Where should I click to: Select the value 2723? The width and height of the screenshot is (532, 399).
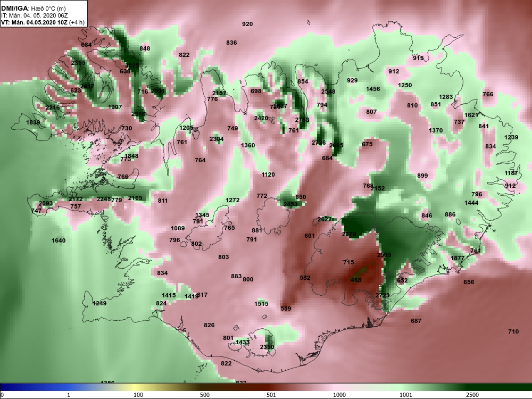click(x=383, y=295)
